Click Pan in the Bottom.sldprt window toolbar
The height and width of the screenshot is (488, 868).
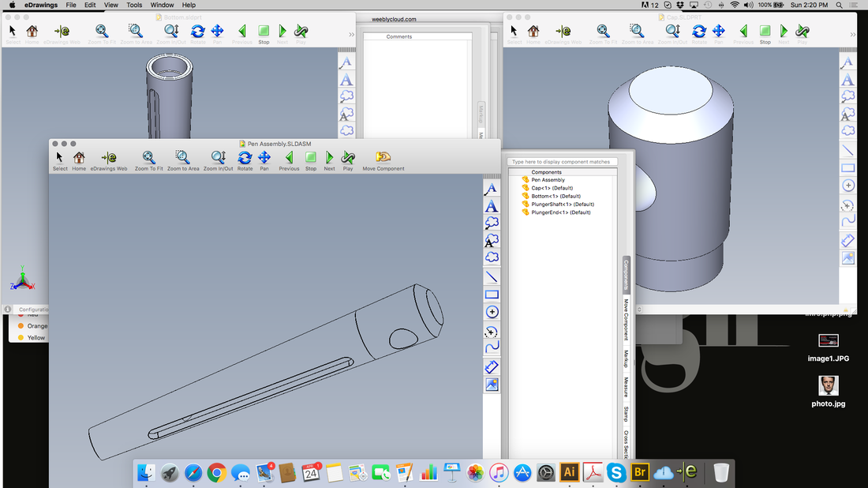(x=217, y=34)
